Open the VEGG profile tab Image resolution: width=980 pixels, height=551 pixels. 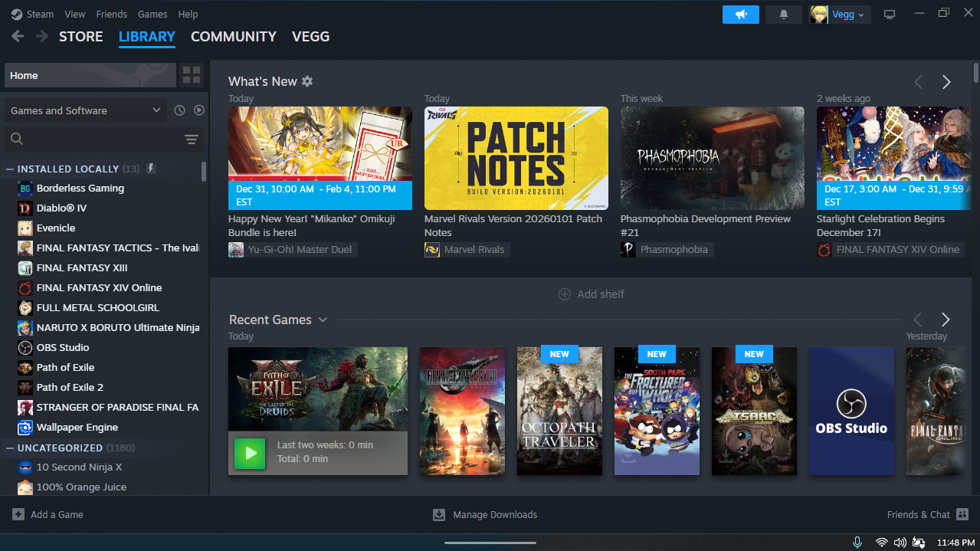tap(311, 36)
